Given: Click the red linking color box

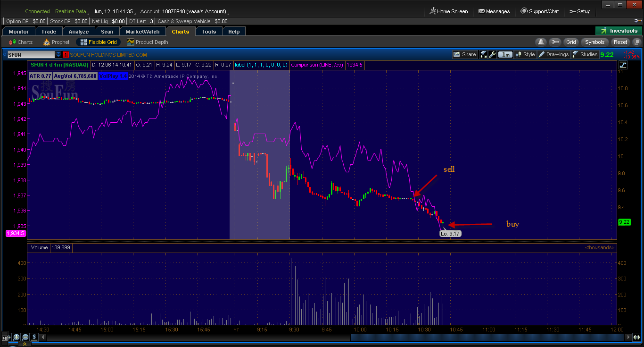Looking at the screenshot, I should (x=66, y=55).
